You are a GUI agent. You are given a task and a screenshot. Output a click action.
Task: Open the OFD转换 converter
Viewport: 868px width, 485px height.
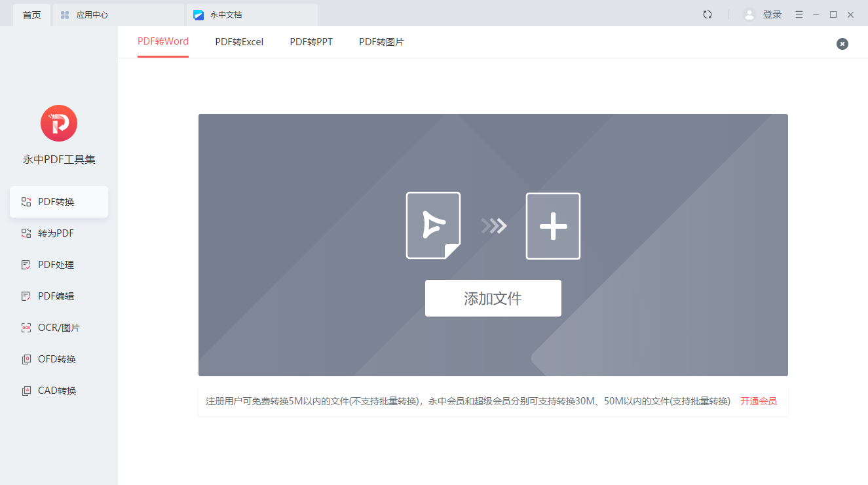(x=58, y=359)
